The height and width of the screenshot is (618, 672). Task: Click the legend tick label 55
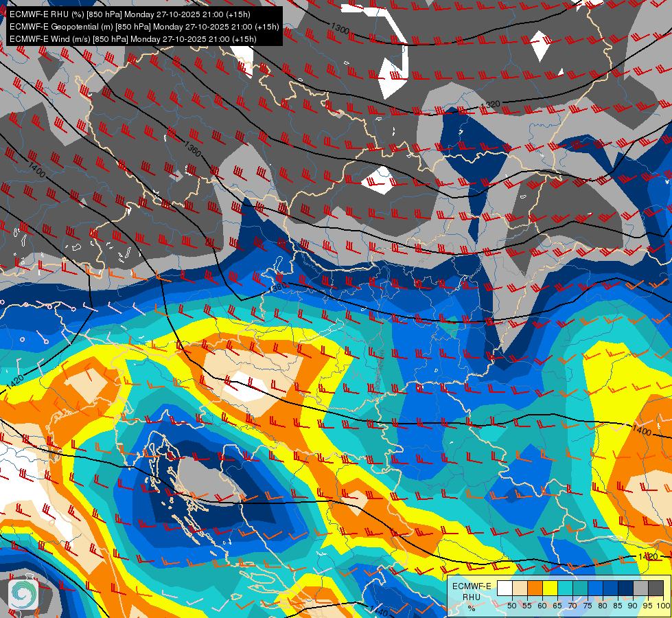coord(526,606)
